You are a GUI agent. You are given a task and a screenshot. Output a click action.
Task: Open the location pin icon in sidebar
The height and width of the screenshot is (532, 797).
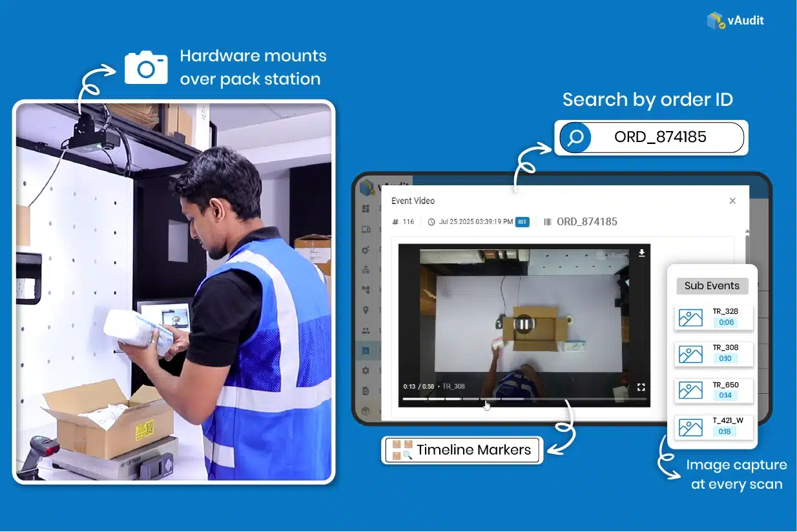tap(366, 307)
